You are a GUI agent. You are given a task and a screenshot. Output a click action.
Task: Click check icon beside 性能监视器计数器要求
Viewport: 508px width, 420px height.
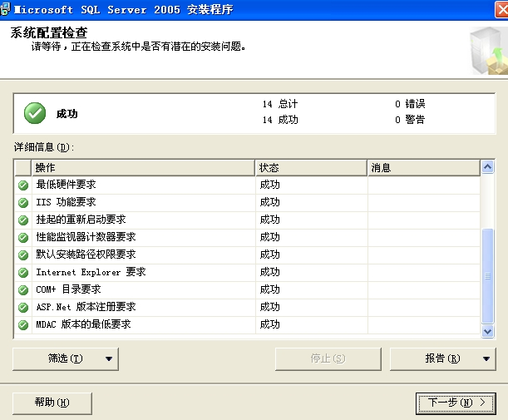pyautogui.click(x=22, y=237)
